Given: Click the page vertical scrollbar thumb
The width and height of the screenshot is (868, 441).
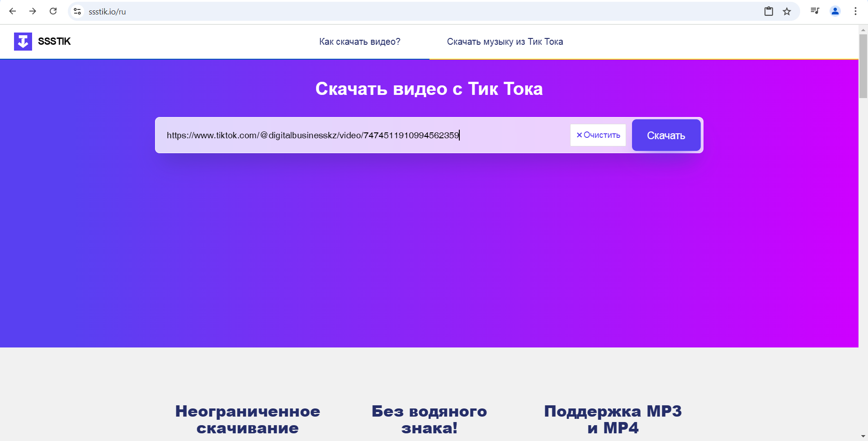Looking at the screenshot, I should click(x=863, y=66).
